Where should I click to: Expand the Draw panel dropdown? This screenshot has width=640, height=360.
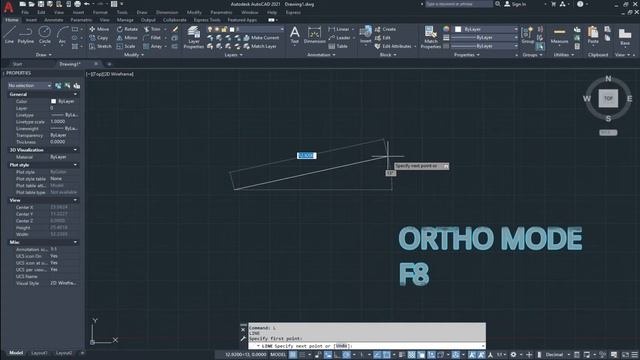44,55
